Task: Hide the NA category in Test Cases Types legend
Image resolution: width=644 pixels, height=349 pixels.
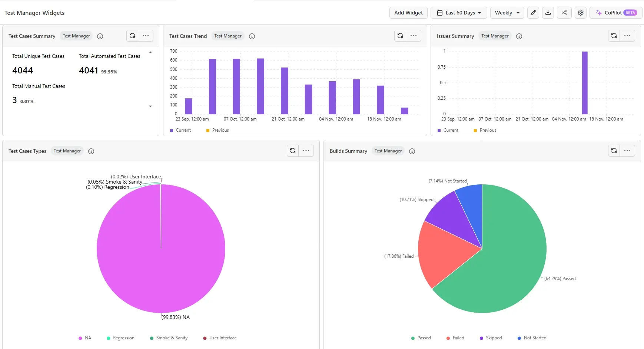Action: click(x=85, y=338)
